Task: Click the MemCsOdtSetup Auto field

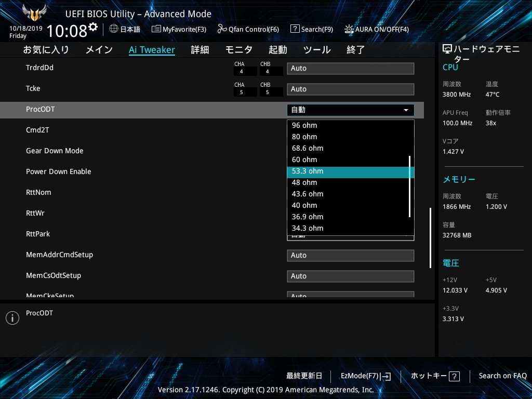Action: 351,276
